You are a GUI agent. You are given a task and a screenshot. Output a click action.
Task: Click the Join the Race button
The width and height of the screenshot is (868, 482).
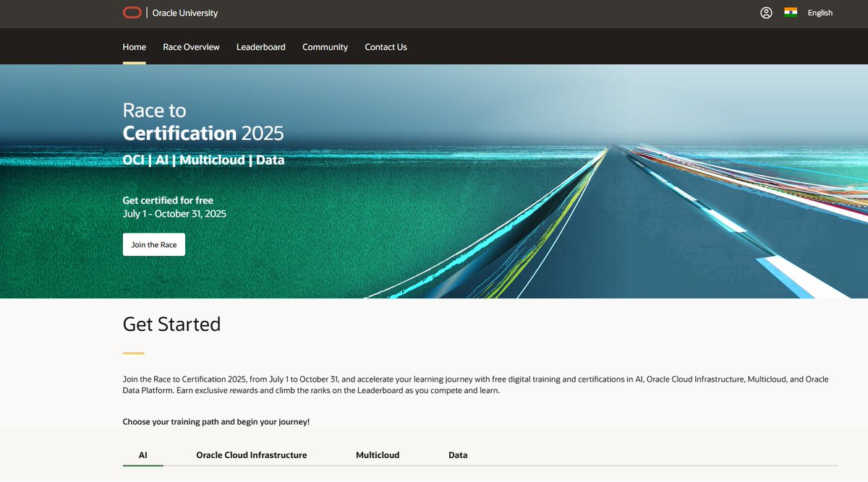(154, 244)
